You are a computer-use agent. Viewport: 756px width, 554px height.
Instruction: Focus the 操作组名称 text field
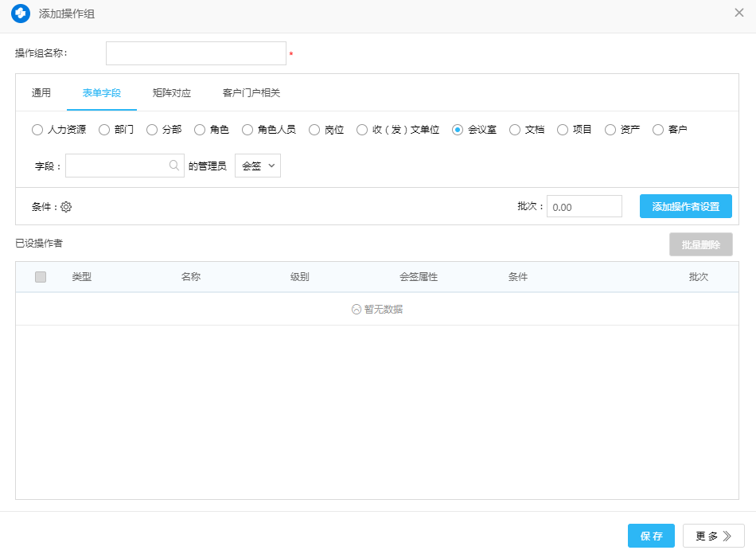click(196, 53)
